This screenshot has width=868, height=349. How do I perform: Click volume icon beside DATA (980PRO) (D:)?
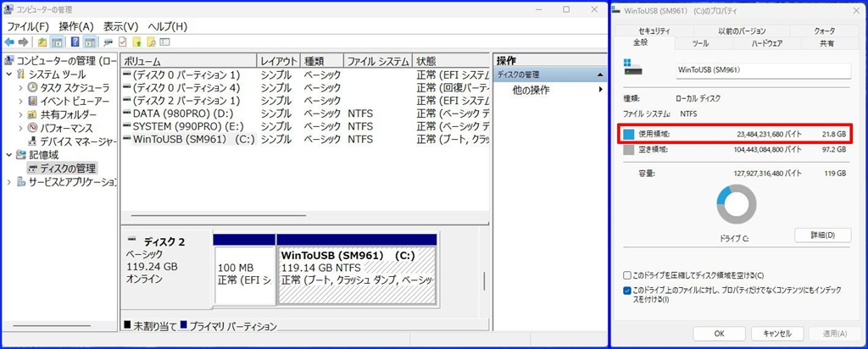click(127, 114)
